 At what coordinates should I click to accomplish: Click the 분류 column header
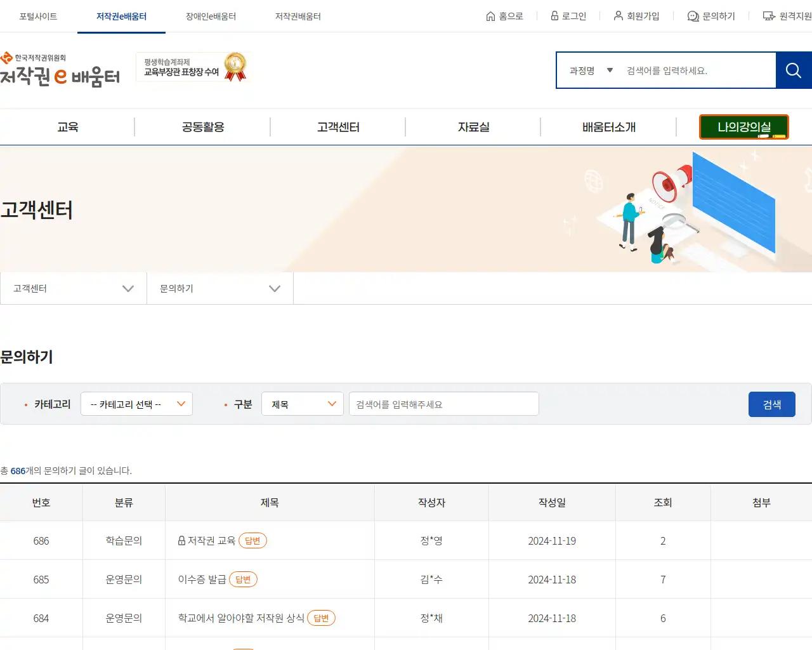(124, 503)
